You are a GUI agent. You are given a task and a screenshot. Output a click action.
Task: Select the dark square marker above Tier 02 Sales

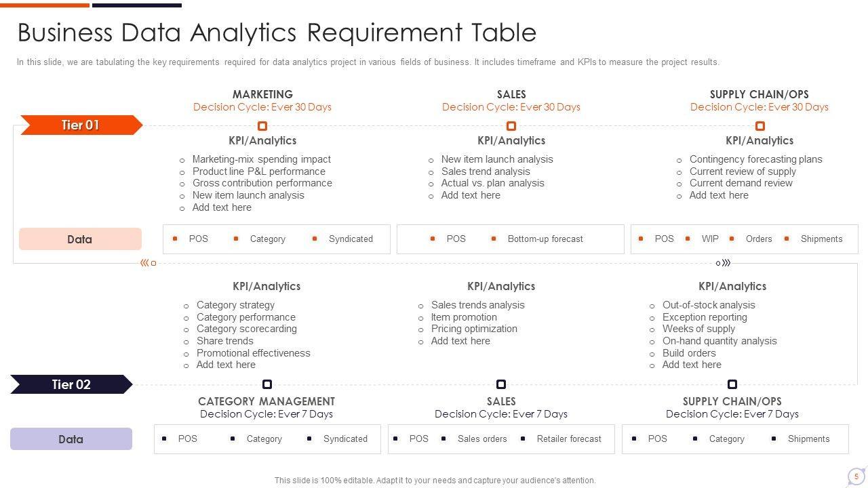point(501,384)
